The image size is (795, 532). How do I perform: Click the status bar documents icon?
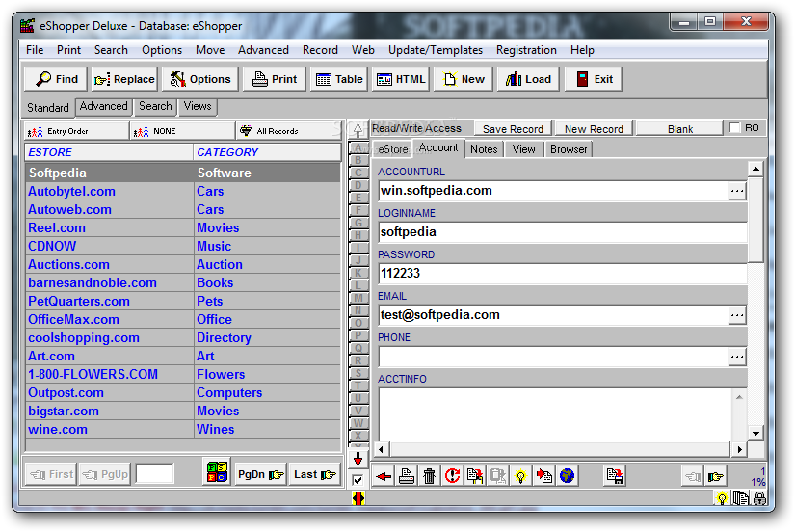tap(741, 498)
